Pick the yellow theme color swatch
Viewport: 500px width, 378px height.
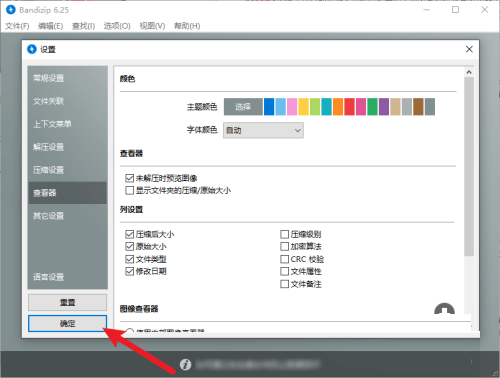[303, 107]
